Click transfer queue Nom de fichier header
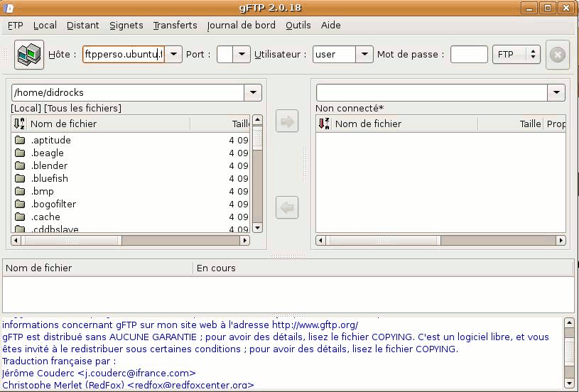 (x=97, y=268)
